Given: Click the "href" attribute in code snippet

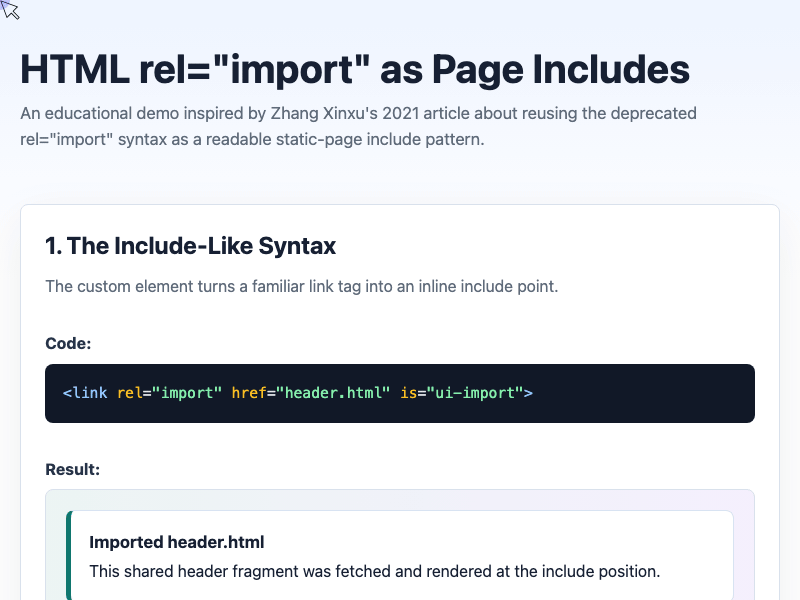Looking at the screenshot, I should point(249,393).
